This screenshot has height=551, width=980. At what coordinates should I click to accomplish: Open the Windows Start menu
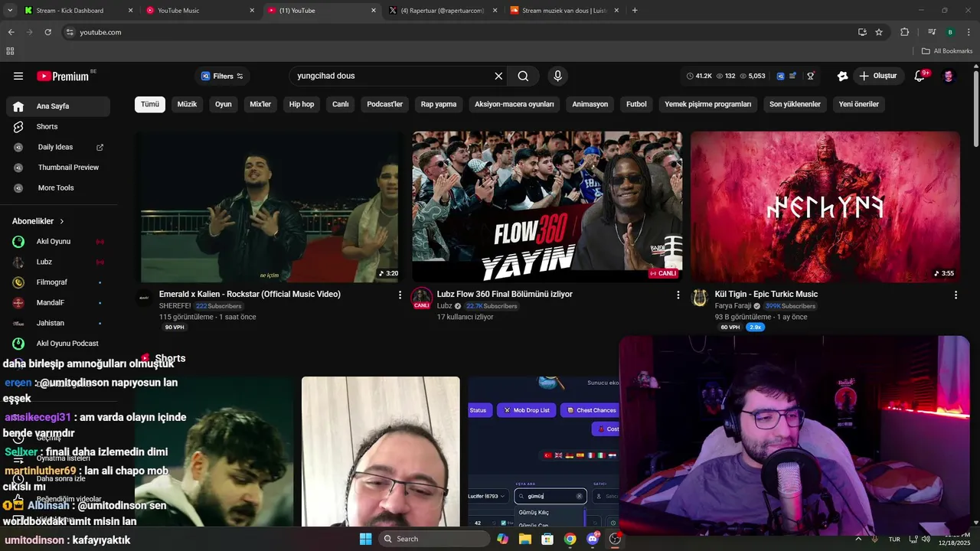(365, 539)
